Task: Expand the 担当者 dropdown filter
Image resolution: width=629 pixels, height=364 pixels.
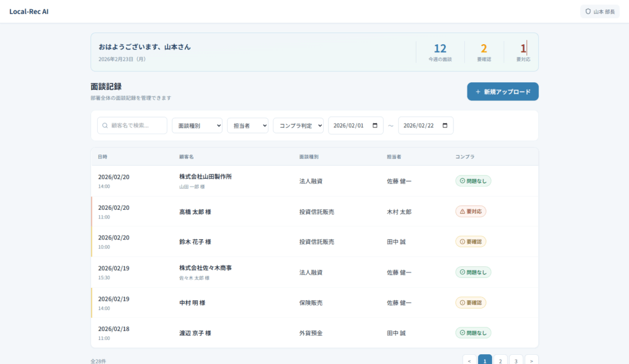Action: click(x=248, y=125)
